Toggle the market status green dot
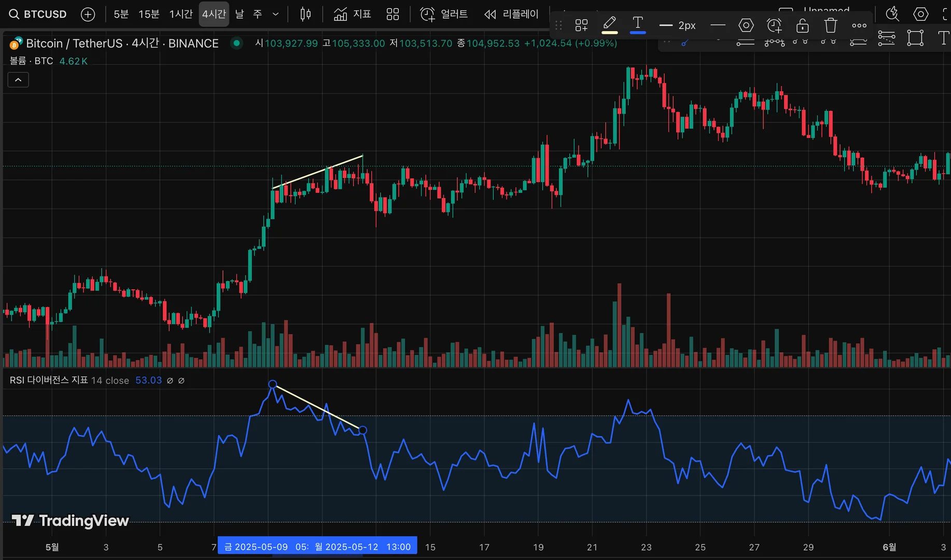951x560 pixels. pos(236,43)
